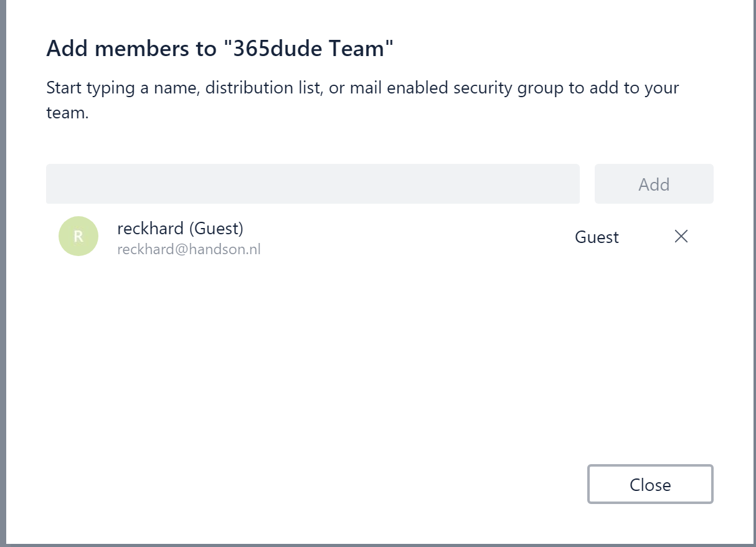Click the "365dude Team" name in the heading
The image size is (756, 547).
point(308,49)
